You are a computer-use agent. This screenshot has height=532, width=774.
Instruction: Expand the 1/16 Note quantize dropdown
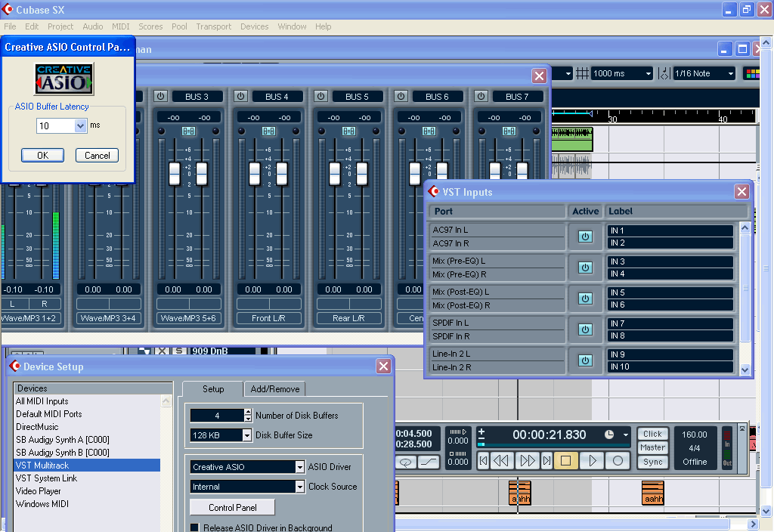(x=730, y=73)
